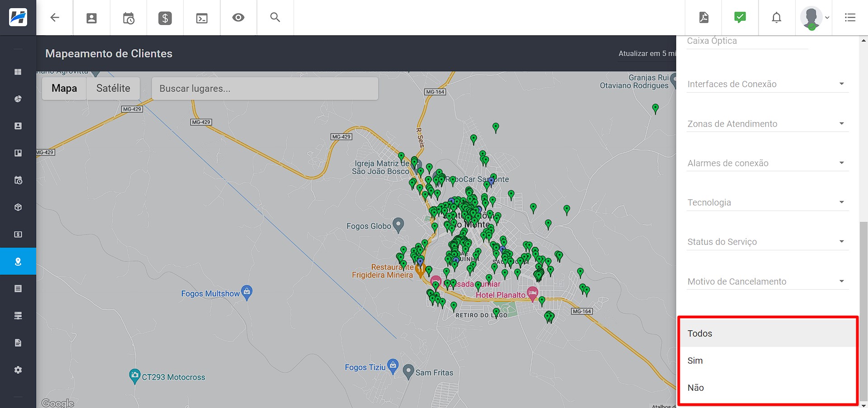This screenshot has height=408, width=868.
Task: Open the terminal console icon
Action: pos(202,18)
